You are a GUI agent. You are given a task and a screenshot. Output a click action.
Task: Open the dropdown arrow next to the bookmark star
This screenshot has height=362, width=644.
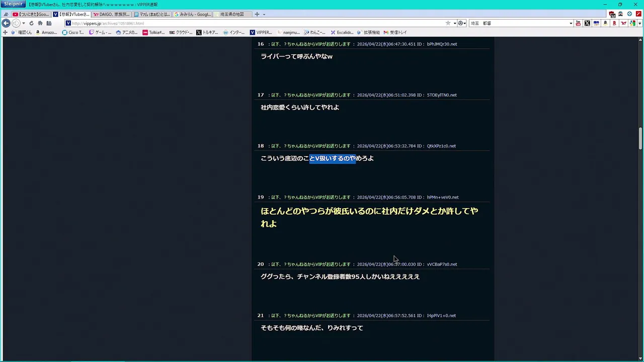click(x=454, y=23)
